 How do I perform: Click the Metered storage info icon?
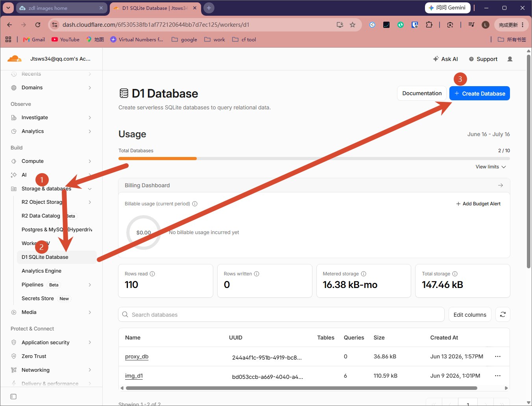(x=364, y=274)
